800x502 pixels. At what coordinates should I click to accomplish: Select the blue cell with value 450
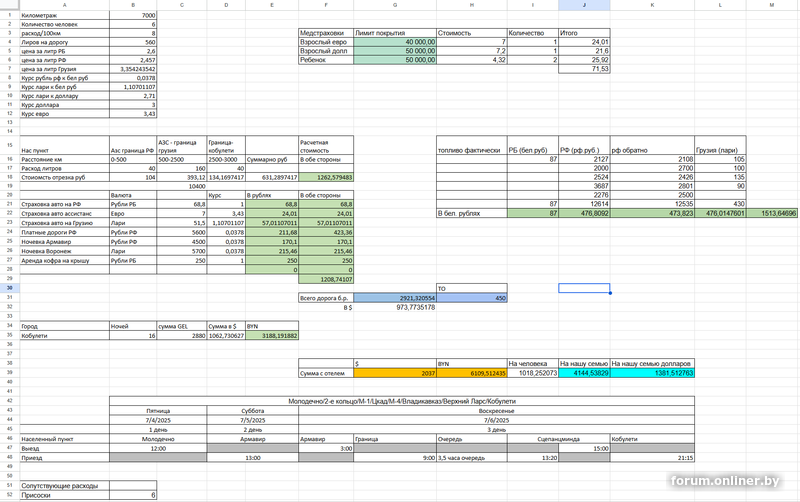pyautogui.click(x=472, y=298)
